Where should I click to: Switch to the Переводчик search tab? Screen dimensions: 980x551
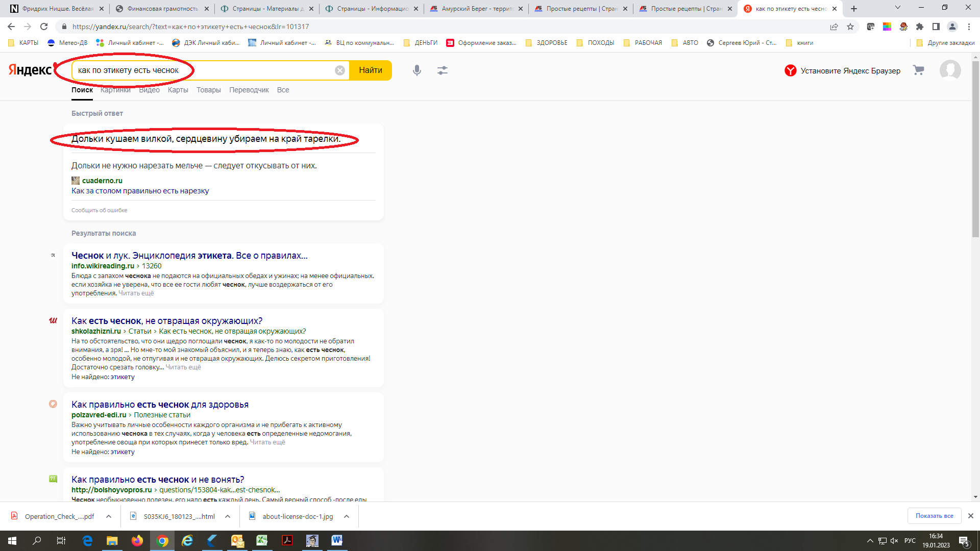pyautogui.click(x=249, y=90)
